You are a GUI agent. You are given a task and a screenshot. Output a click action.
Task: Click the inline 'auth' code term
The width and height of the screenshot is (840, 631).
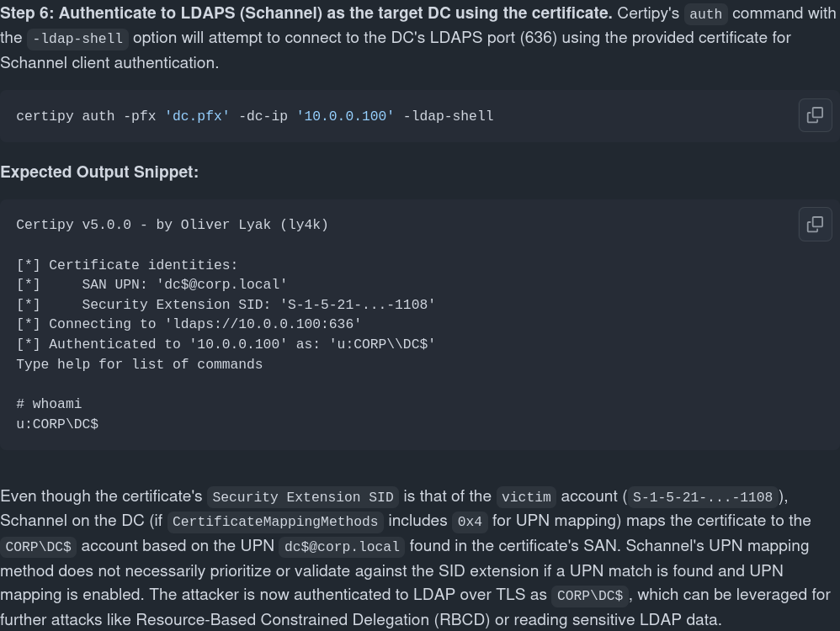coord(705,14)
